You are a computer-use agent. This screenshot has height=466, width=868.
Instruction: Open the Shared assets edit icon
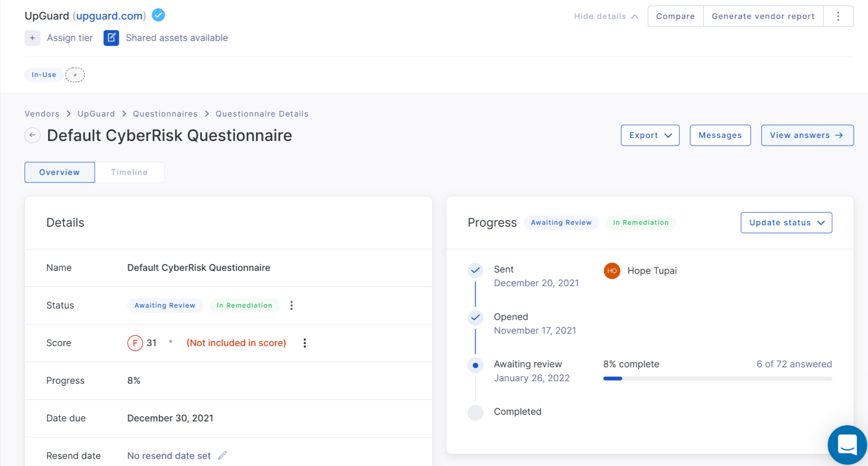tap(111, 38)
